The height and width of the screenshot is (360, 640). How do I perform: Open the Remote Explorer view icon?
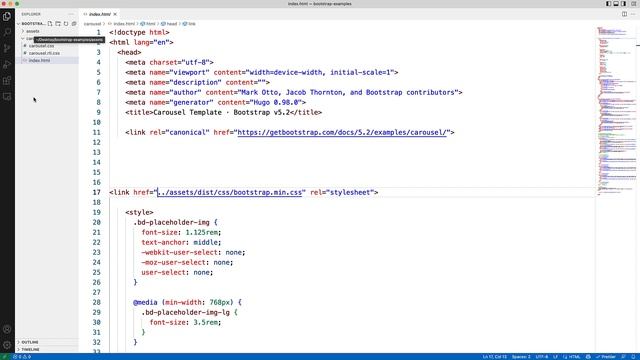click(7, 97)
